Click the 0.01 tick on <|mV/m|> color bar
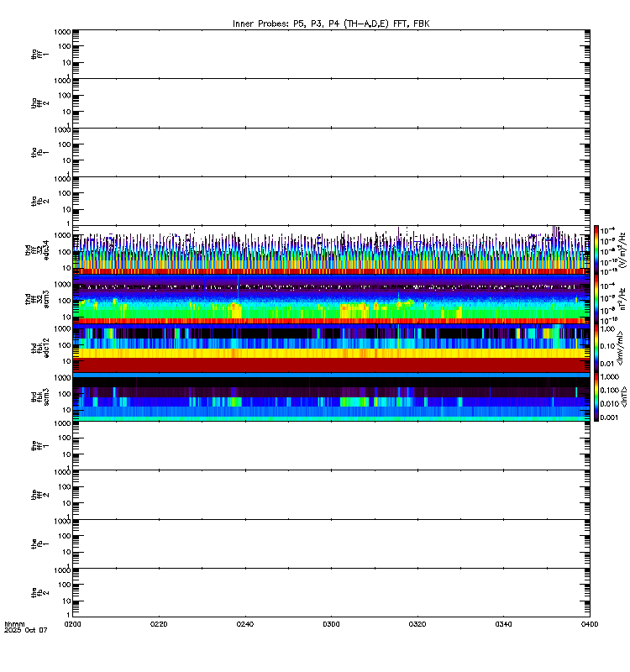The width and height of the screenshot is (630, 672). click(607, 364)
